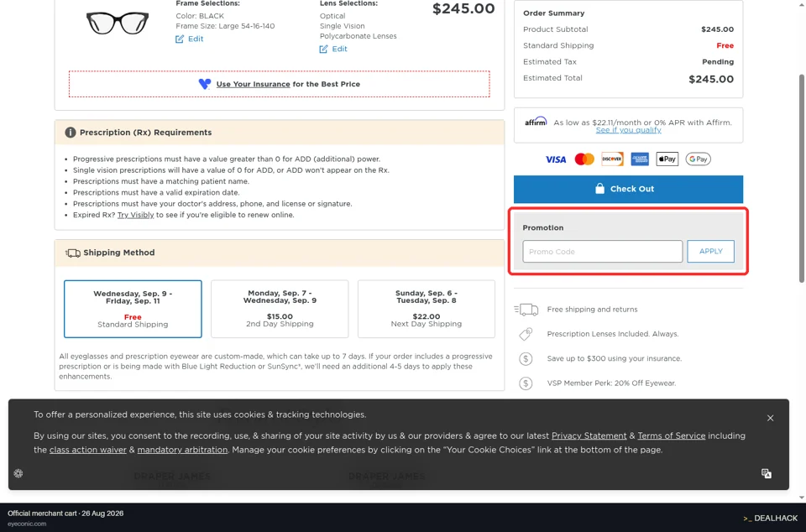
Task: Focus the Promo Code input field
Action: tap(603, 252)
